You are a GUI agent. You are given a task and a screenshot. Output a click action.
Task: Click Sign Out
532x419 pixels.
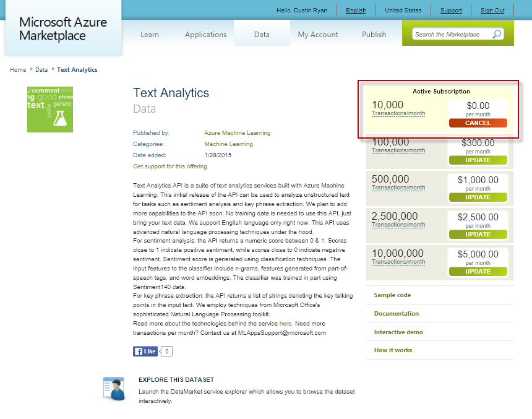492,10
